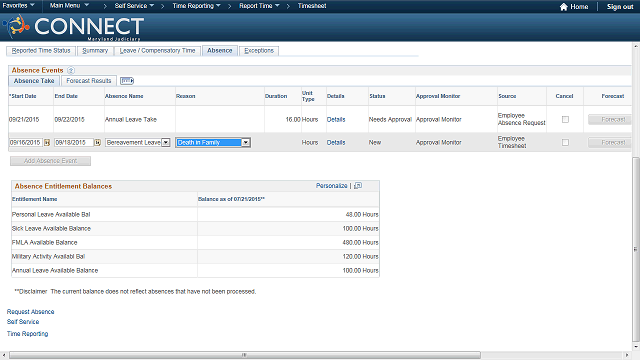Click the Home house icon
The width and height of the screenshot is (640, 360).
click(x=564, y=7)
